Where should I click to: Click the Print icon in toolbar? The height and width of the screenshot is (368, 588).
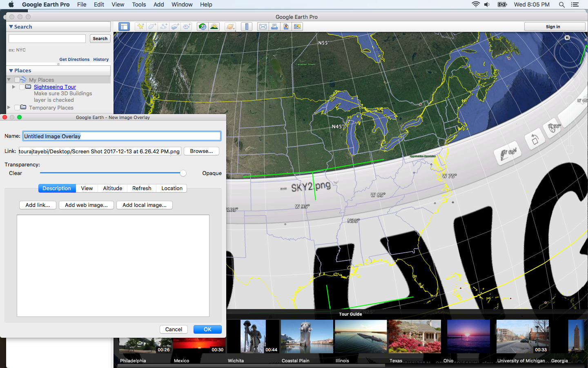pos(274,27)
